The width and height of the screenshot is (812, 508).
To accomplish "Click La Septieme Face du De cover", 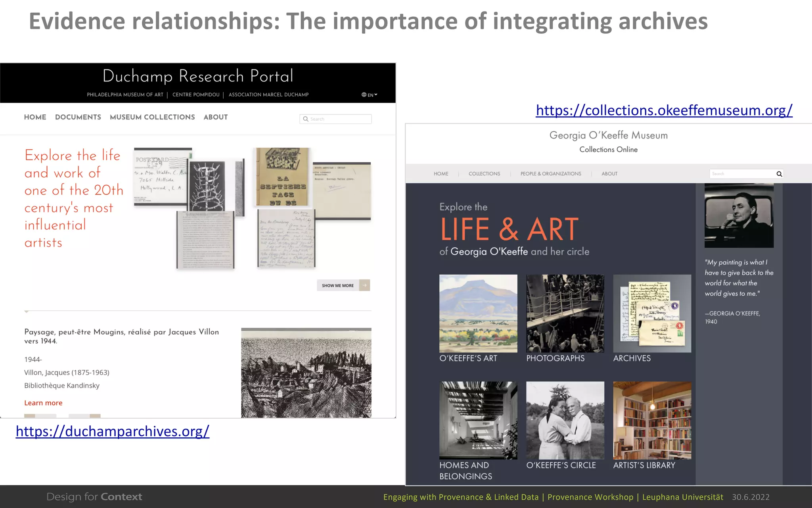I will point(282,177).
